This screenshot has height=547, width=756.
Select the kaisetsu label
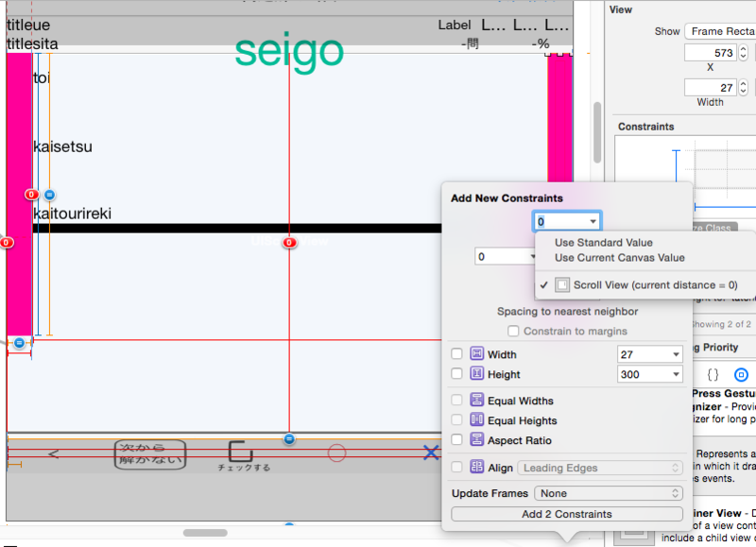(x=62, y=146)
